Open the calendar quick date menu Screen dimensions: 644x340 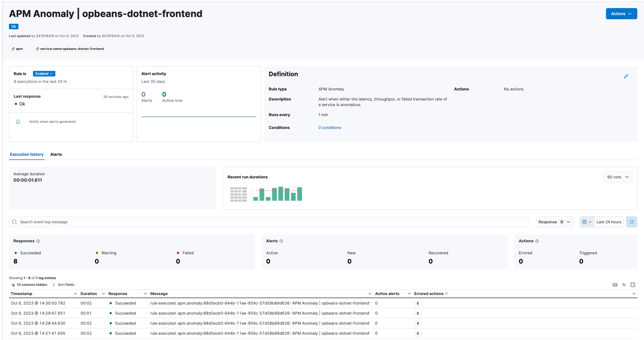pos(587,222)
